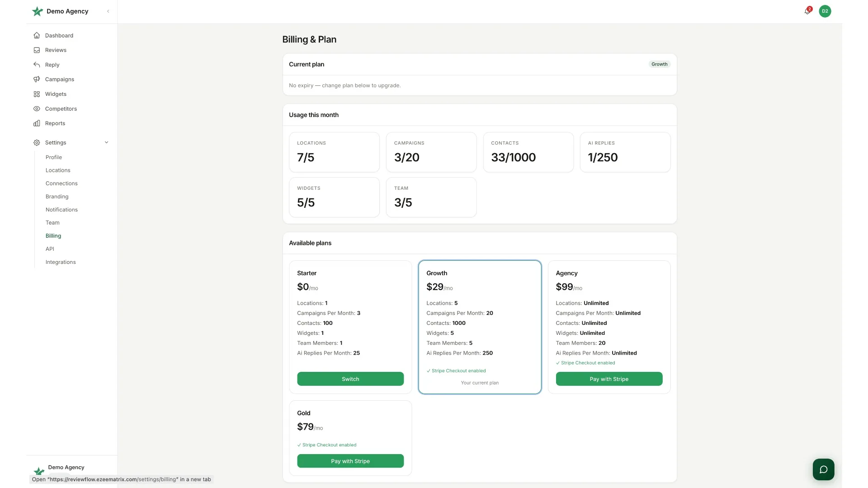Viewport: 868px width, 488px height.
Task: Open Integrations settings
Action: click(61, 262)
